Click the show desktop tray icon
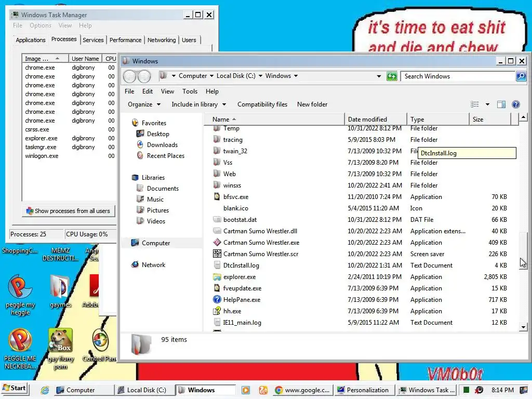This screenshot has width=532, height=399. coord(524,390)
